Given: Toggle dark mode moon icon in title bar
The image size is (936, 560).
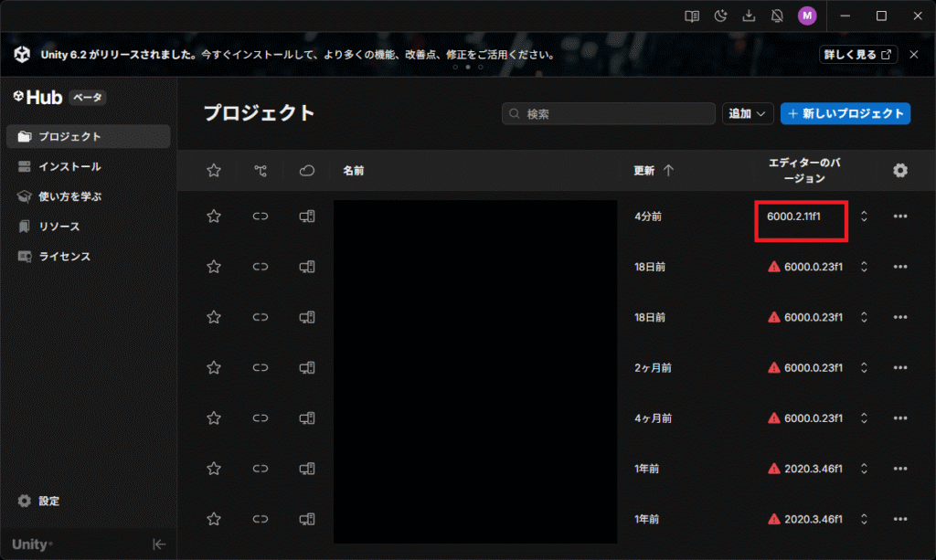Looking at the screenshot, I should pos(721,16).
